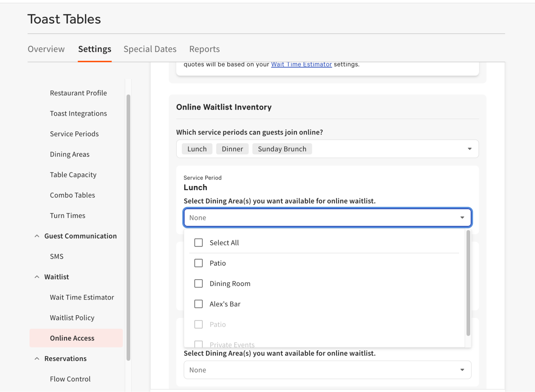535x392 pixels.
Task: Navigate to Waitlist Policy in sidebar
Action: click(72, 318)
